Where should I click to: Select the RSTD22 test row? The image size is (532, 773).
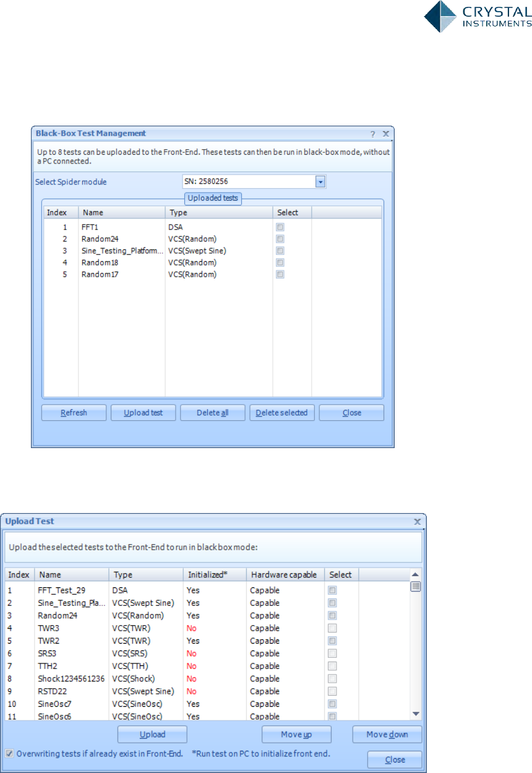207,691
